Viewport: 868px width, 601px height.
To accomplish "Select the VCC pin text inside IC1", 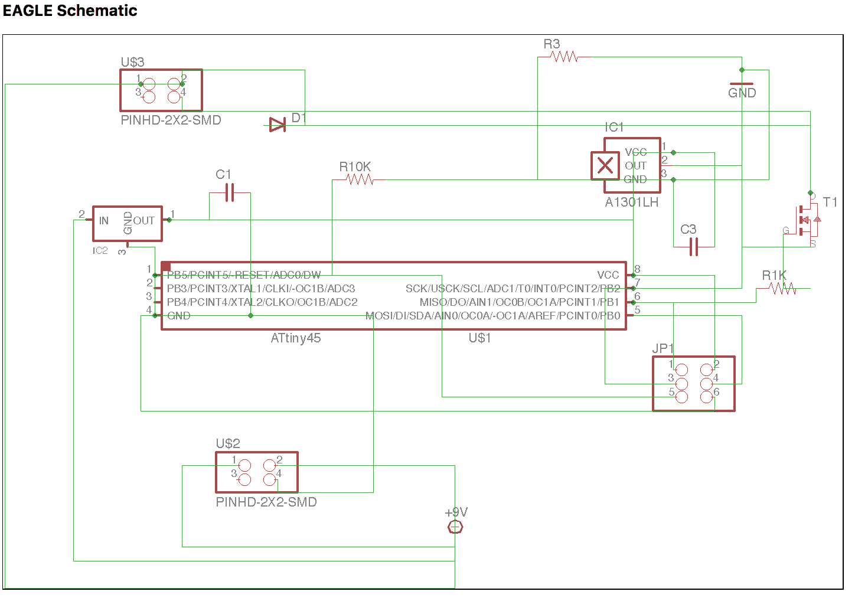I will tap(636, 152).
